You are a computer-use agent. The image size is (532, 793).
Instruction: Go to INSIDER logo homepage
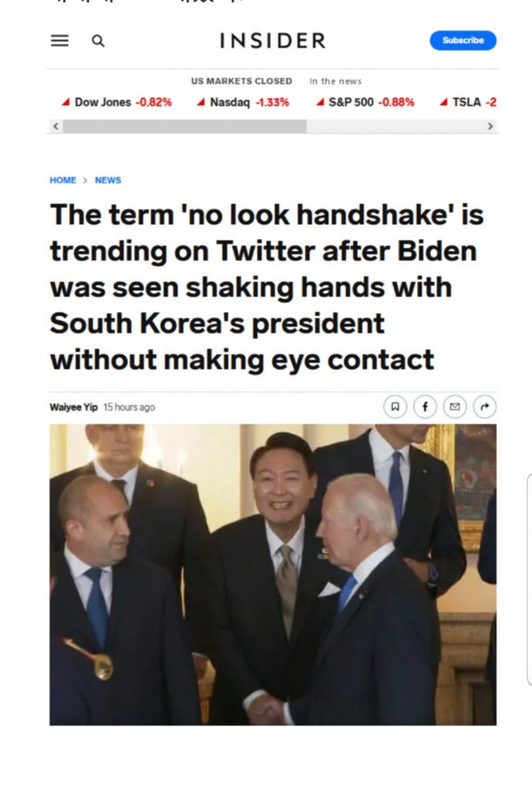[x=273, y=40]
